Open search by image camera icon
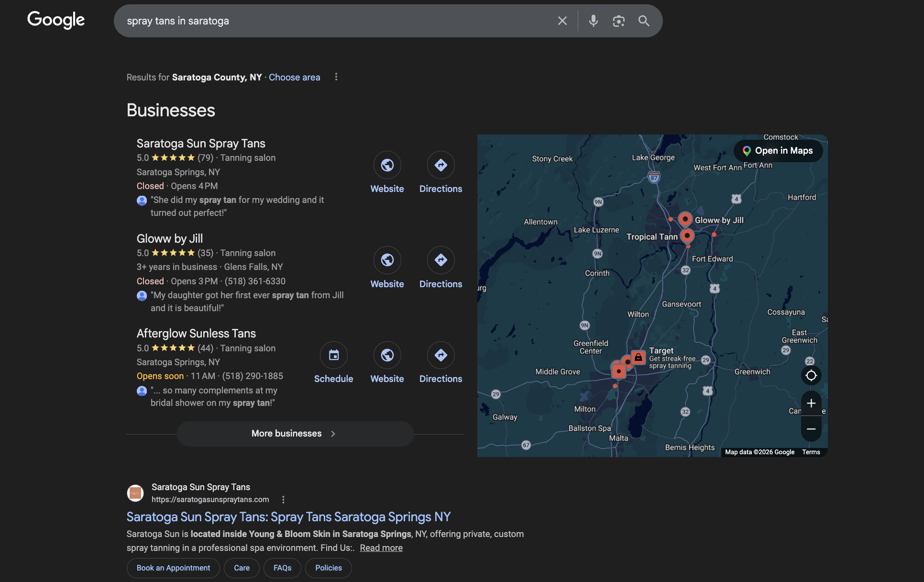The width and height of the screenshot is (924, 582). pos(619,21)
